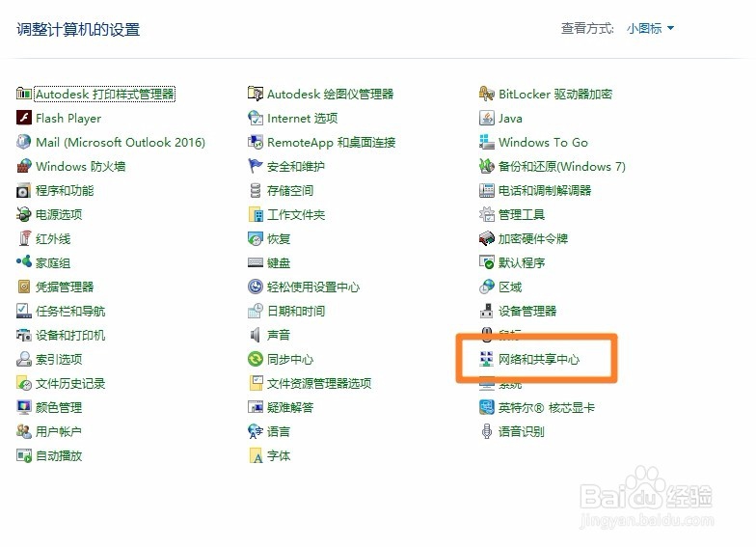Click the 声音 speaker icon
Image resolution: width=756 pixels, height=547 pixels.
click(x=256, y=336)
